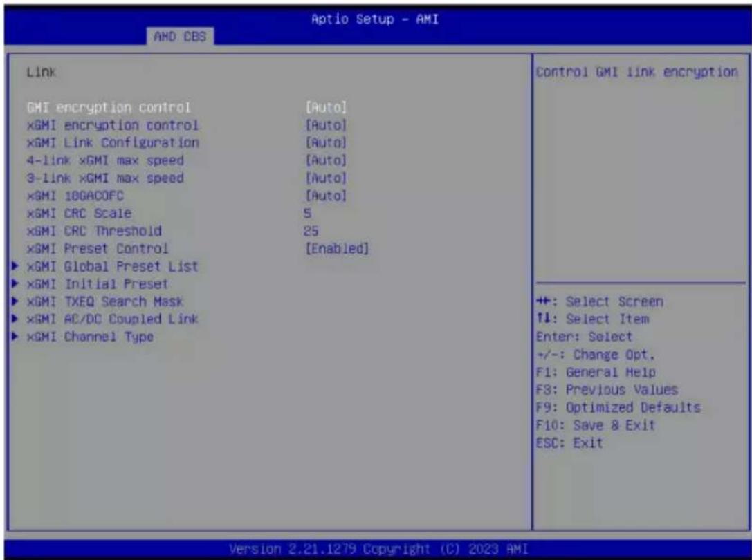Open xGMI AC/DC Coupled Link submenu
This screenshot has width=752, height=560.
112,319
